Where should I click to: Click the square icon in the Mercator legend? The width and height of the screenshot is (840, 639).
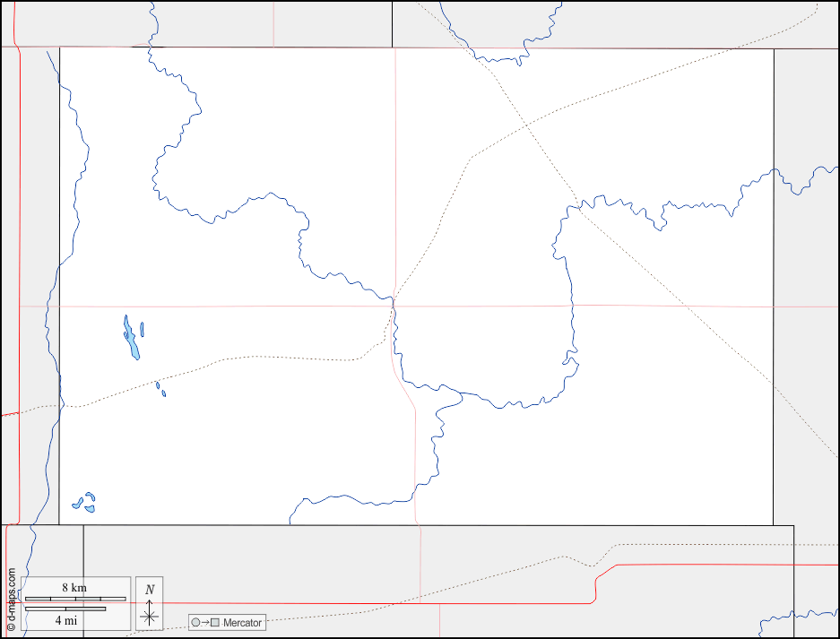click(x=215, y=623)
